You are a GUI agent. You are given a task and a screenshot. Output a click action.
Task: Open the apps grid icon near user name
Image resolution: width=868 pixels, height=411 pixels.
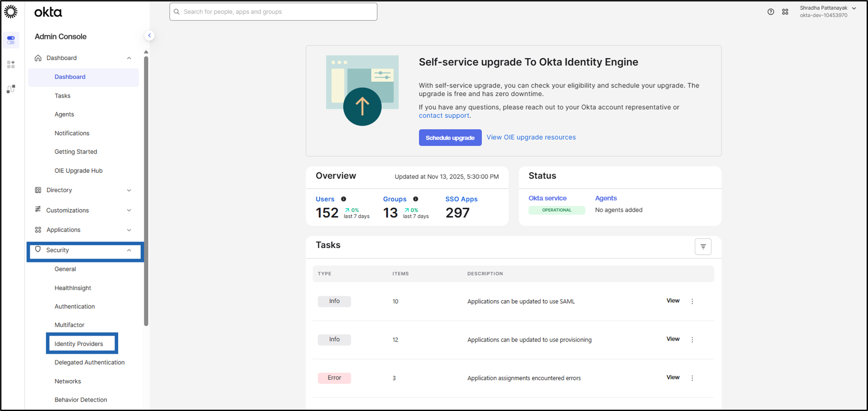785,12
